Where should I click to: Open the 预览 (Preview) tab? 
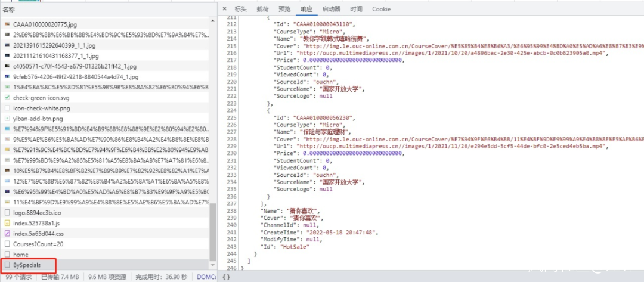(284, 9)
